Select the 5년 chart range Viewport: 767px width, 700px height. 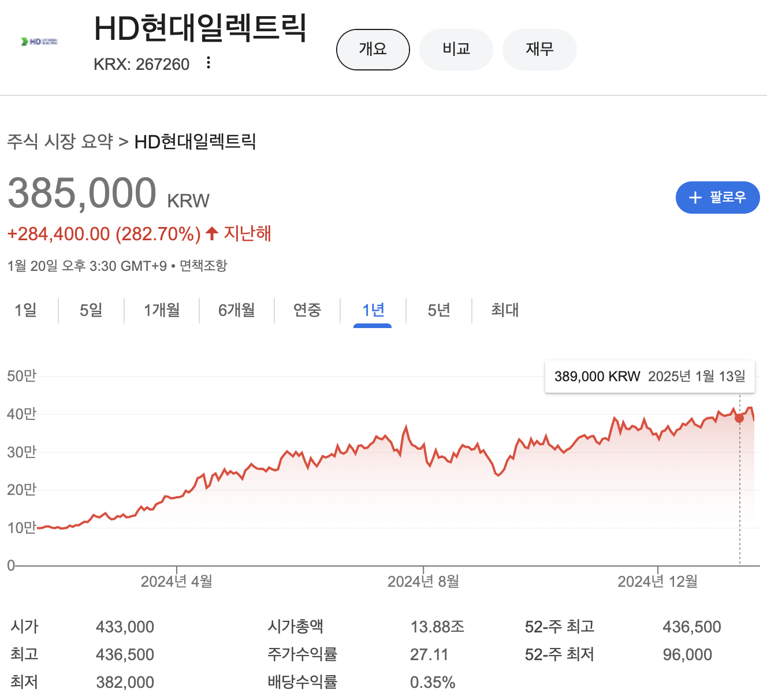click(x=439, y=310)
